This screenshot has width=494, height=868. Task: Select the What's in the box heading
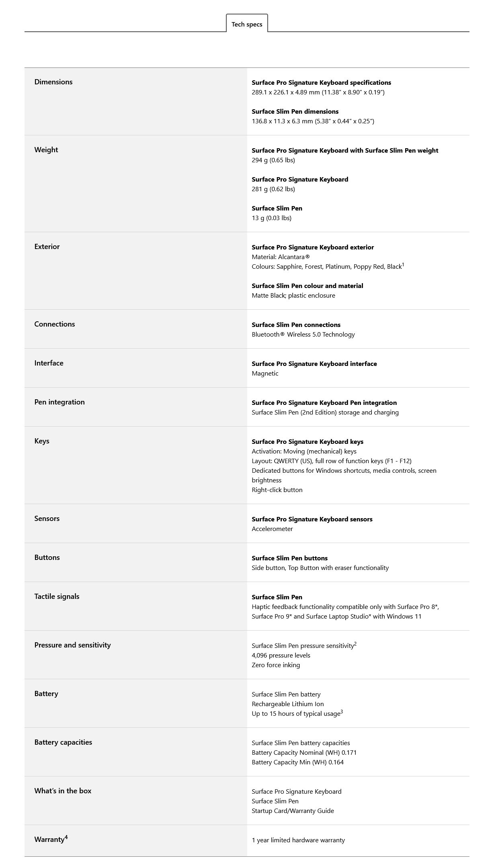63,791
